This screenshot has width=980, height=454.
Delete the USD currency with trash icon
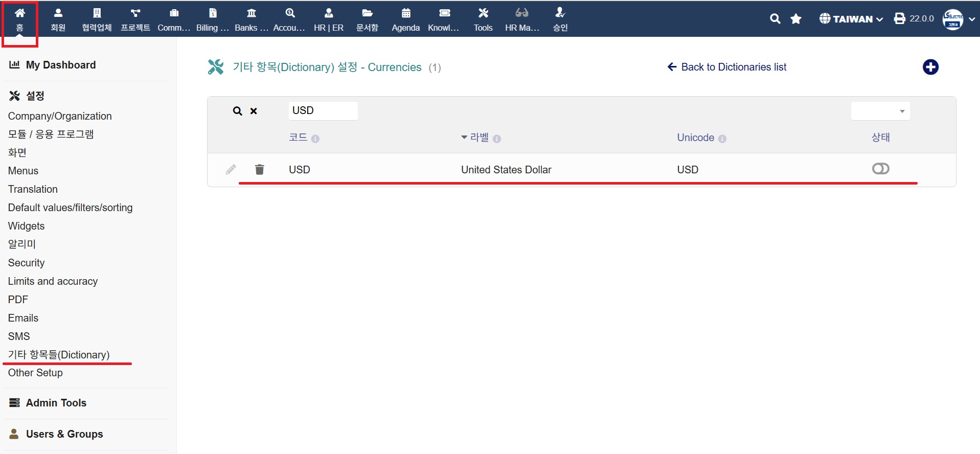click(x=259, y=169)
